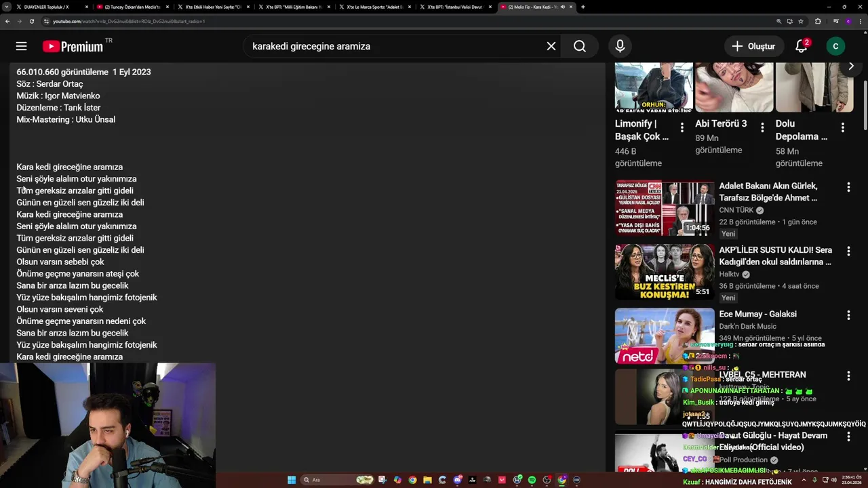Image resolution: width=868 pixels, height=488 pixels.
Task: Open the AKP'LİLER SUSTU KALDI video title
Action: tap(775, 256)
